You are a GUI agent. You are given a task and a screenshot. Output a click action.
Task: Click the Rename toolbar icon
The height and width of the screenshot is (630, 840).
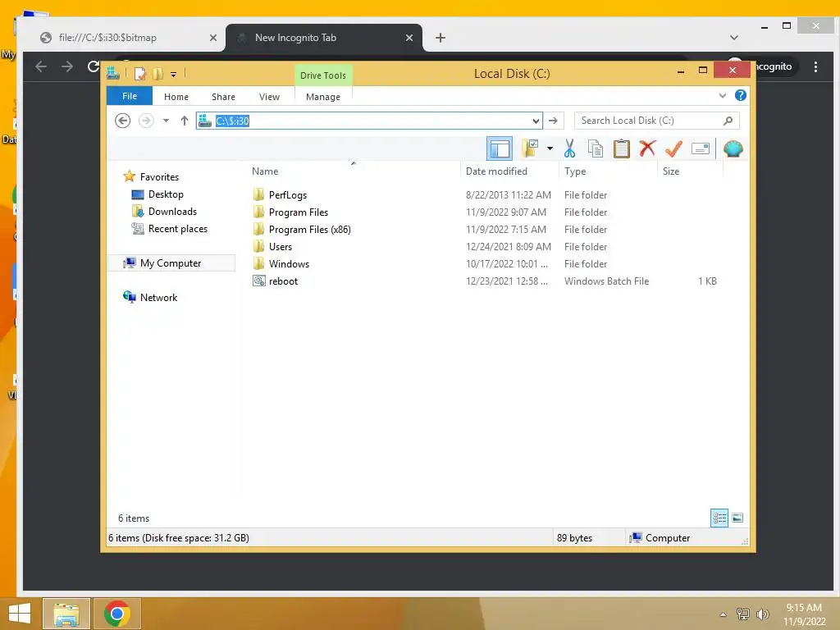(701, 148)
